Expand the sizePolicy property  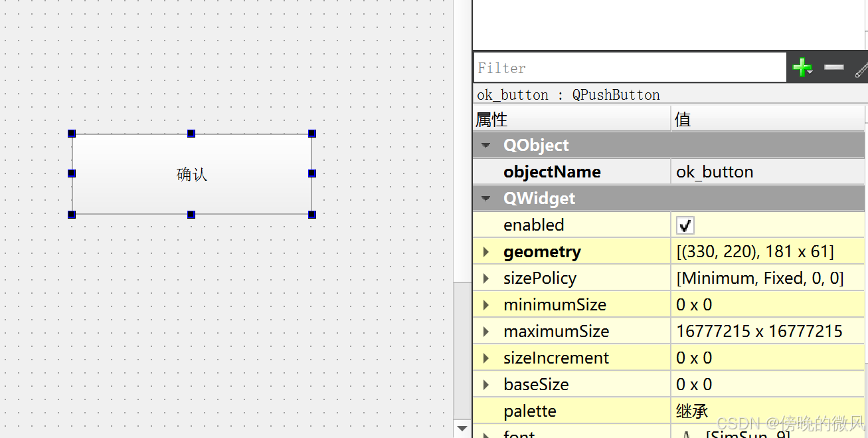(485, 278)
